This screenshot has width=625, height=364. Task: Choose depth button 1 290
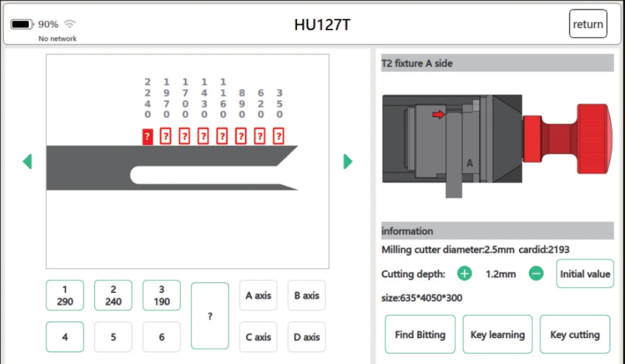[65, 296]
